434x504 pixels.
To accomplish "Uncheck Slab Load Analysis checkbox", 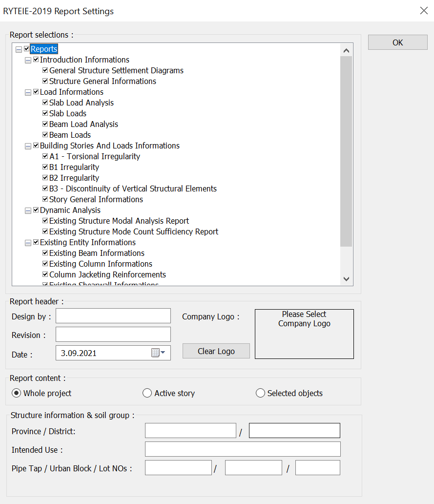I will (45, 103).
